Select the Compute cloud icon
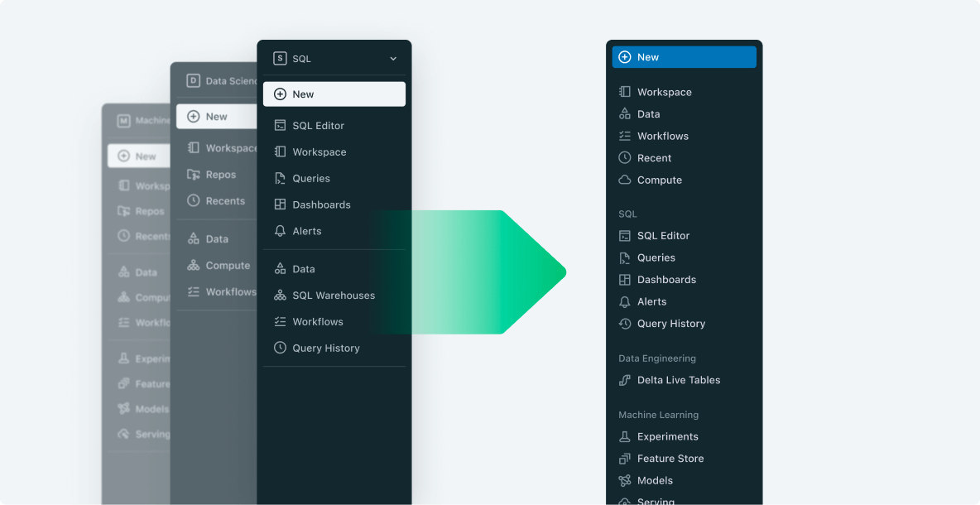This screenshot has width=980, height=505. [625, 180]
